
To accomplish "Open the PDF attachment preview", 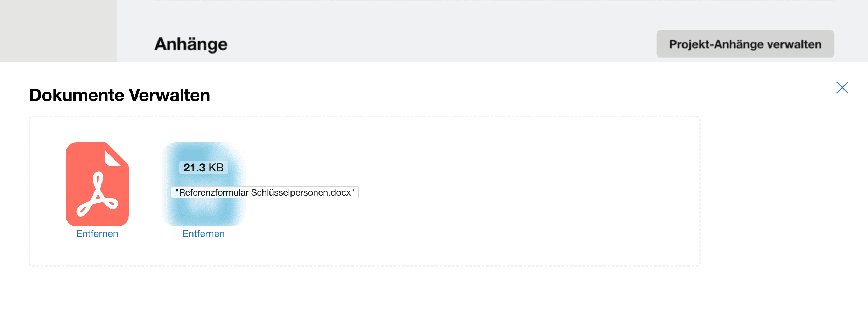I will tap(97, 184).
